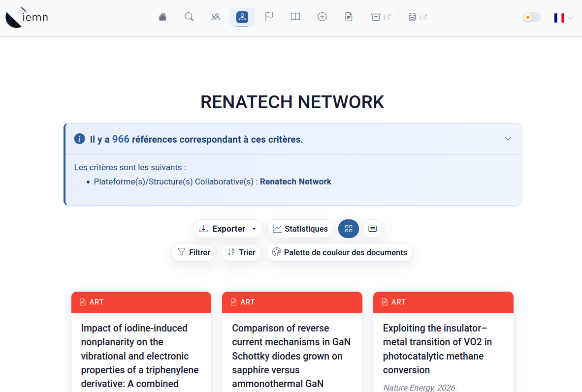Screen dimensions: 582x392
Task: Click the blue info icon
Action: [79, 139]
